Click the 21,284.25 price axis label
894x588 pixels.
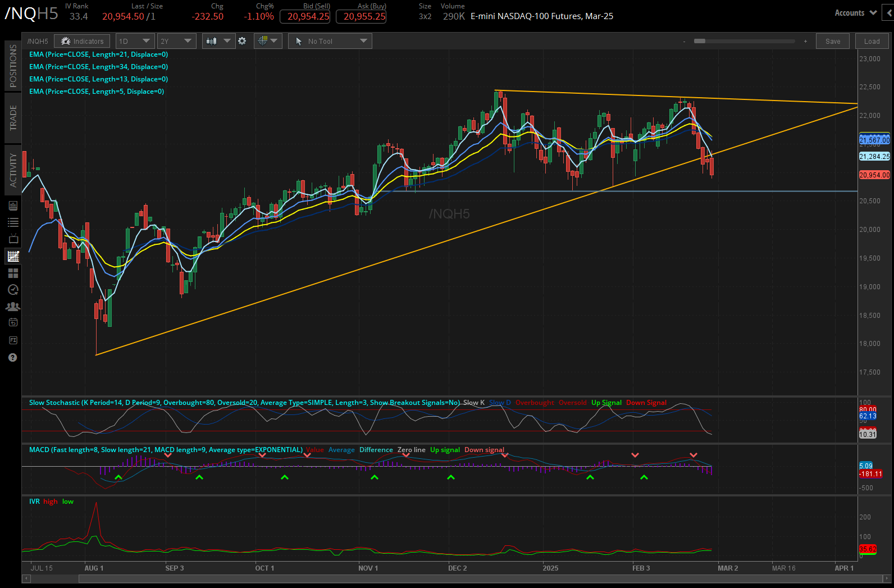[874, 157]
